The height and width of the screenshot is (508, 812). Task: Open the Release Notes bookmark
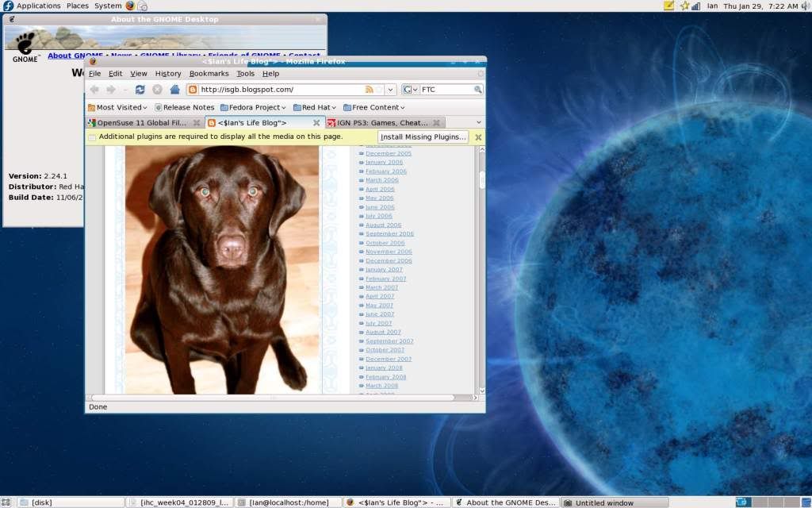point(184,107)
